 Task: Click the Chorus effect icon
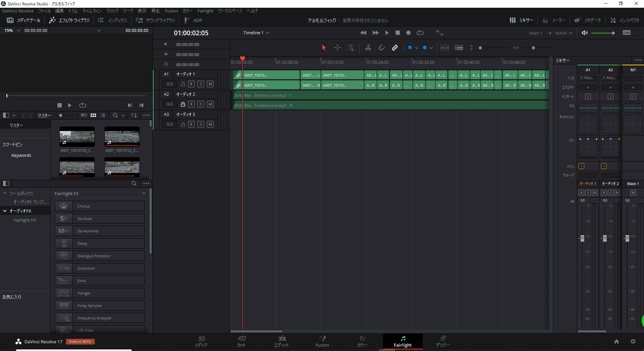pyautogui.click(x=64, y=206)
